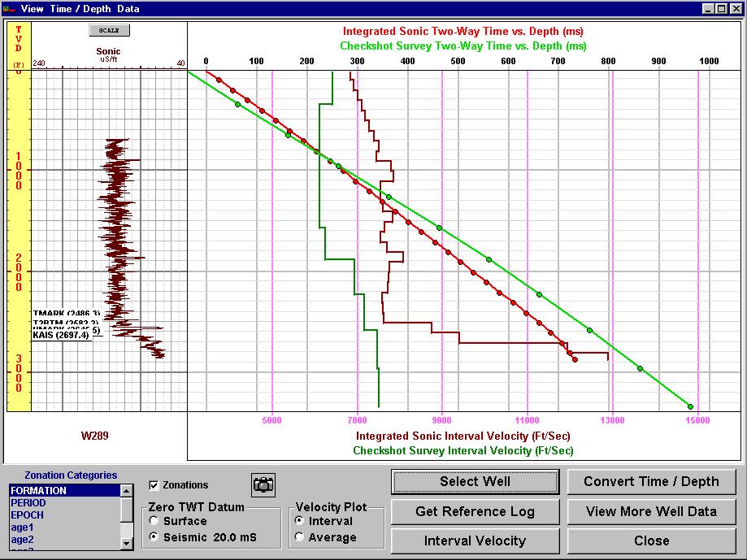747x560 pixels.
Task: Click Get Reference Log
Action: click(475, 511)
